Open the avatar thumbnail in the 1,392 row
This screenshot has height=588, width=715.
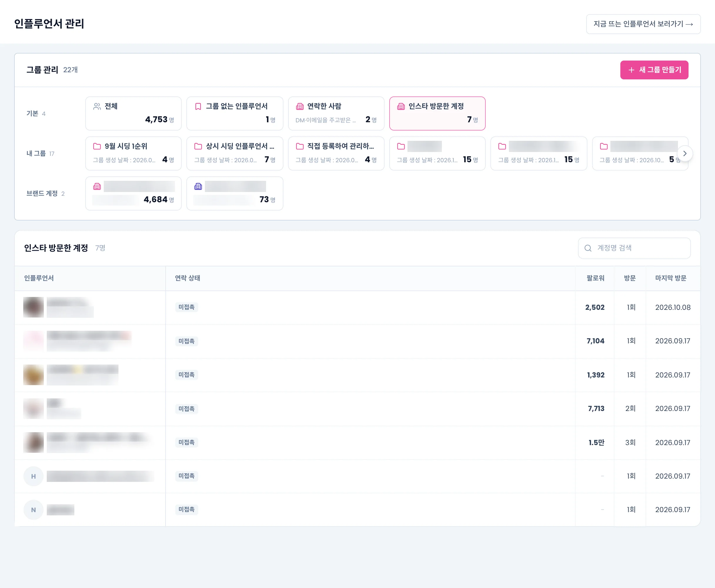(34, 375)
